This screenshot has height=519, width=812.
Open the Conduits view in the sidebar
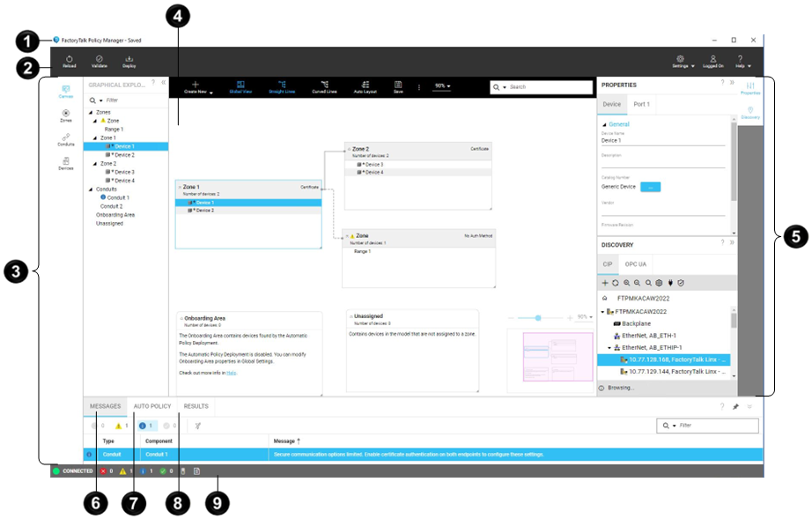click(66, 140)
